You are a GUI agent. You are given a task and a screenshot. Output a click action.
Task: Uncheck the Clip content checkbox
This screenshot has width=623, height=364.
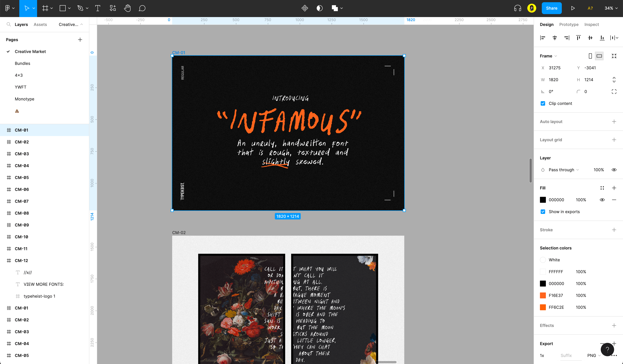(543, 104)
